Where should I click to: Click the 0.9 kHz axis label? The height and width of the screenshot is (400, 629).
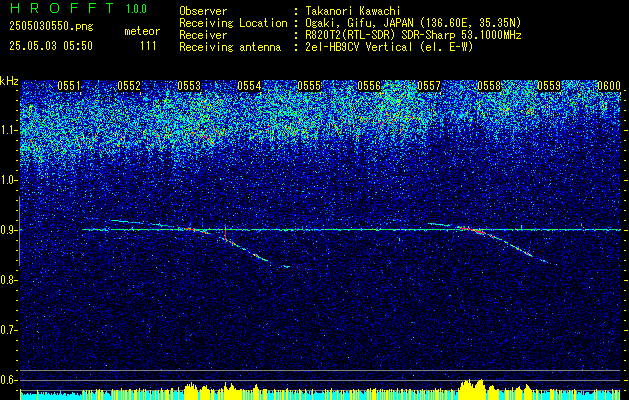click(9, 230)
